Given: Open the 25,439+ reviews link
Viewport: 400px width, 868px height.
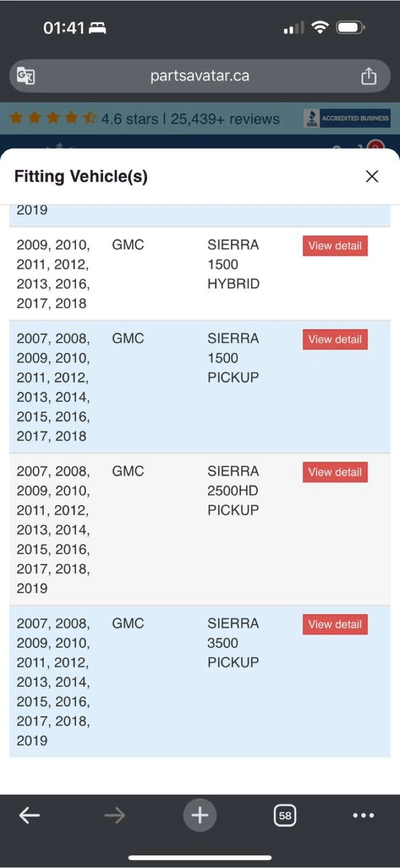Looking at the screenshot, I should click(225, 119).
